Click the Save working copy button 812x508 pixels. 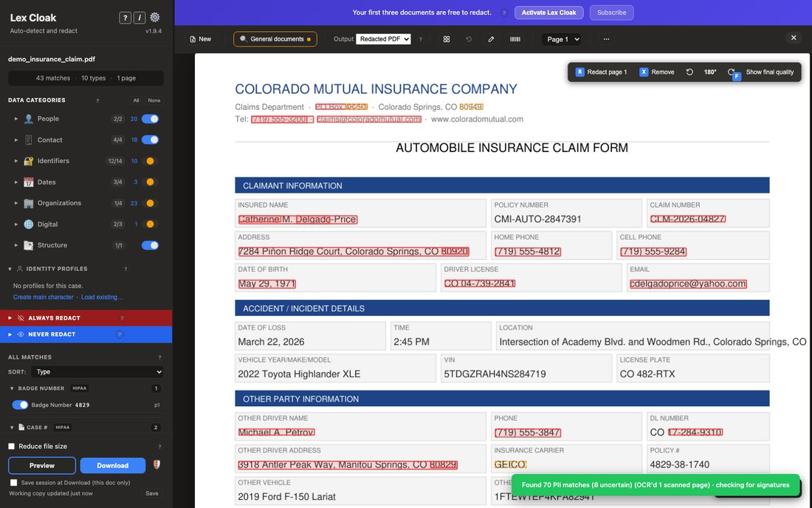152,493
